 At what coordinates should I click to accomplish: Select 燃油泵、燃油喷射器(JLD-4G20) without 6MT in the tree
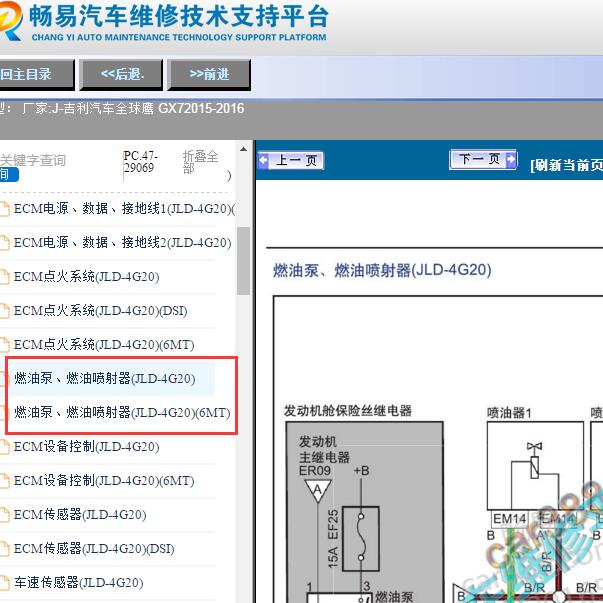point(105,378)
